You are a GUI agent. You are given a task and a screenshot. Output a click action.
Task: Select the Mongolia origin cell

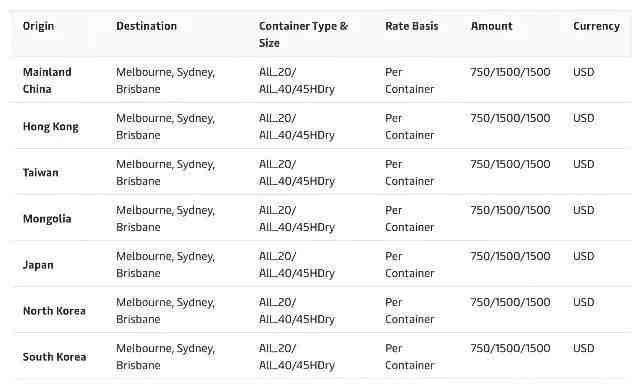[x=47, y=219]
